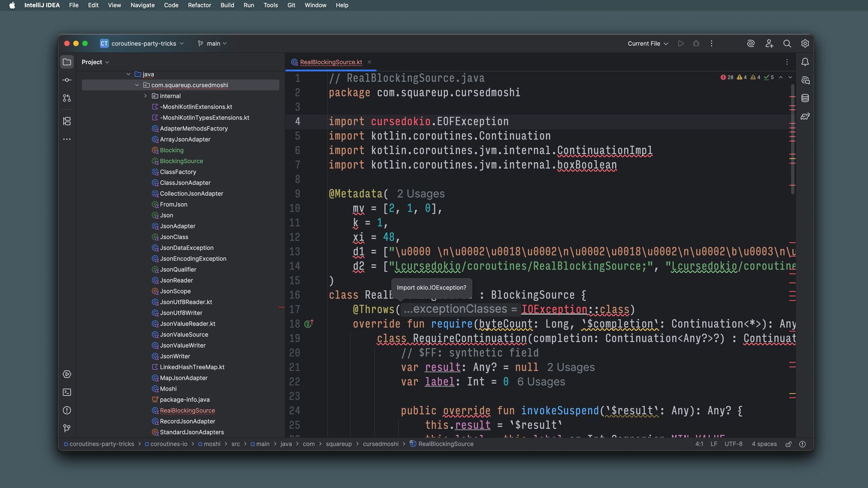The height and width of the screenshot is (488, 868).
Task: Open the Moshi class in project tree
Action: [168, 389]
